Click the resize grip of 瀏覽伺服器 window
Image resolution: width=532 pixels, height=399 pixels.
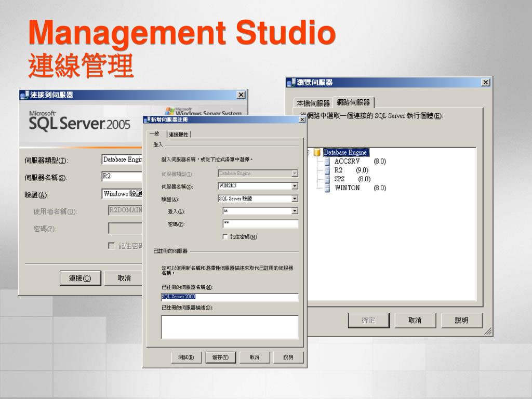click(488, 331)
